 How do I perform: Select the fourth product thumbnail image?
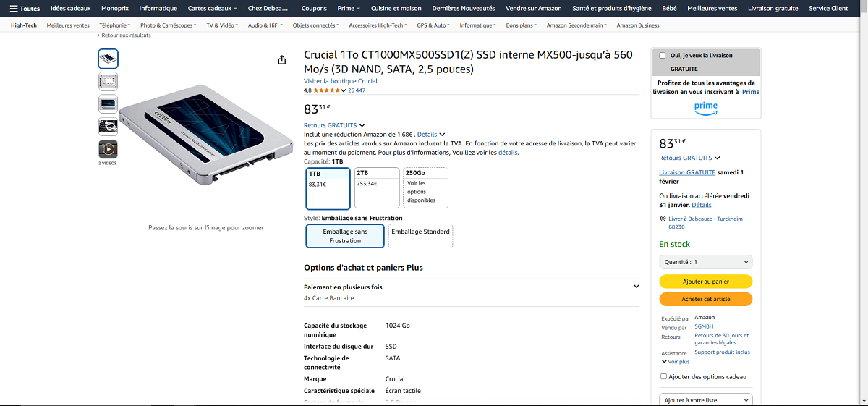108,127
